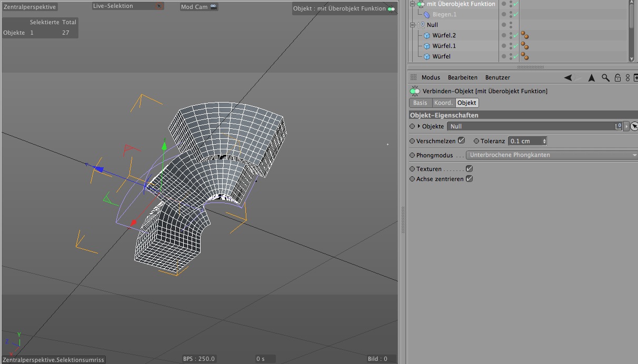This screenshot has height=364, width=638.
Task: Click the back arrow in attribute manager
Action: click(x=568, y=78)
